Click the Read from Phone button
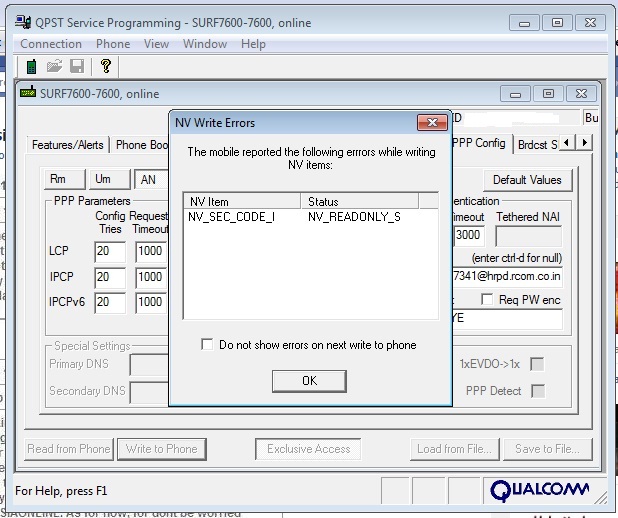 [69, 449]
